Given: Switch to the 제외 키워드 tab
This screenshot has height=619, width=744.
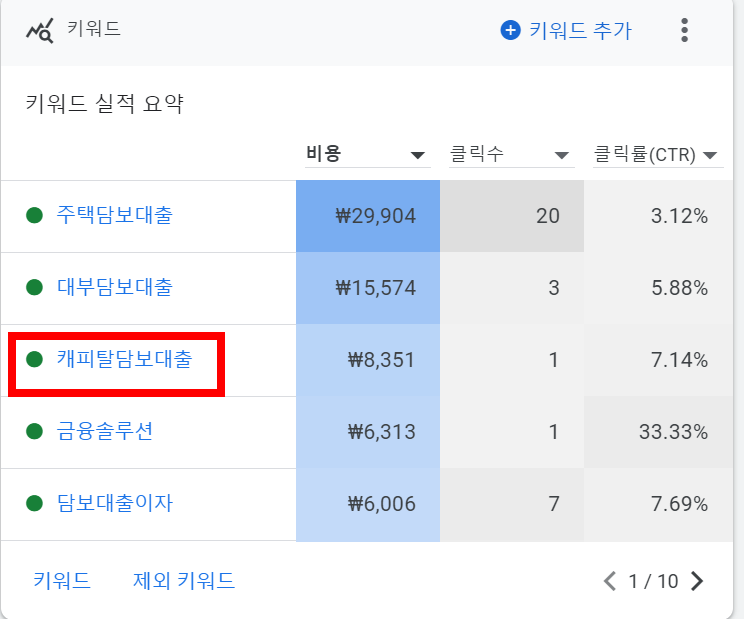Looking at the screenshot, I should point(184,581).
